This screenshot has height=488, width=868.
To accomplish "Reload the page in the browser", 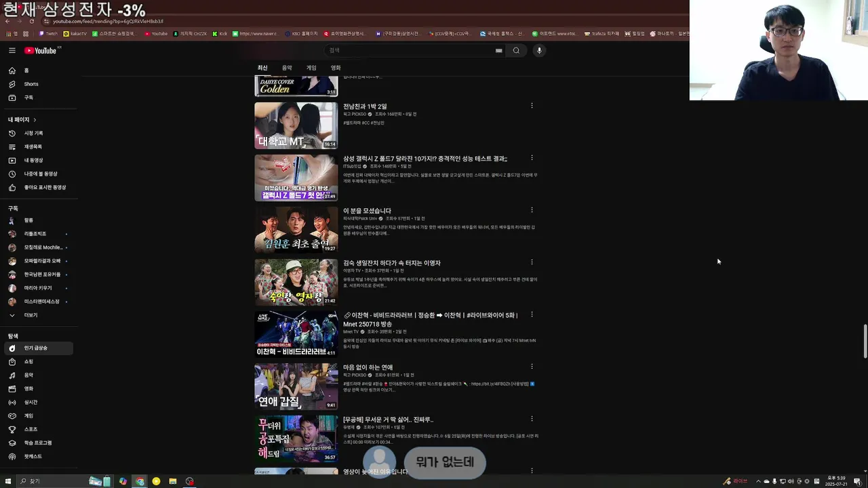I will 31,21.
